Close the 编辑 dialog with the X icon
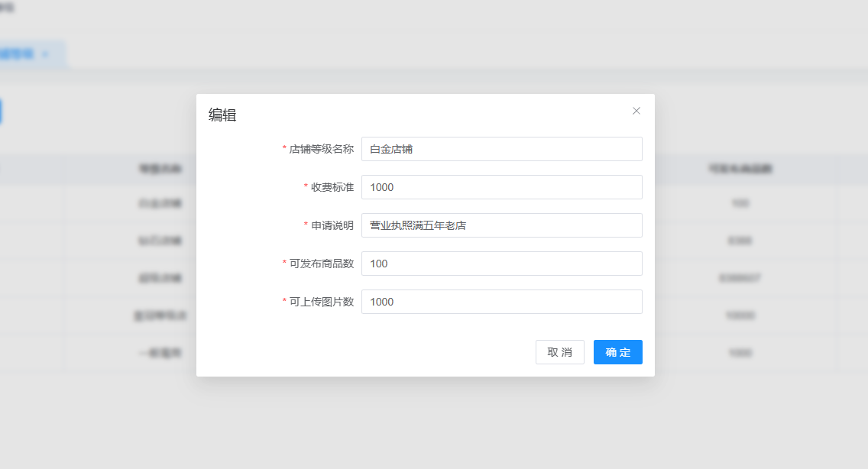 pyautogui.click(x=636, y=111)
